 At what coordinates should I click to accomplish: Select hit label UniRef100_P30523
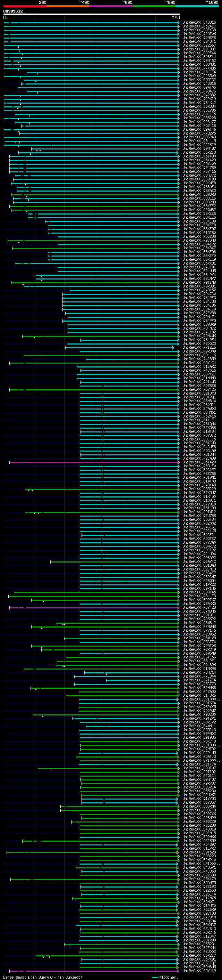tap(199, 343)
